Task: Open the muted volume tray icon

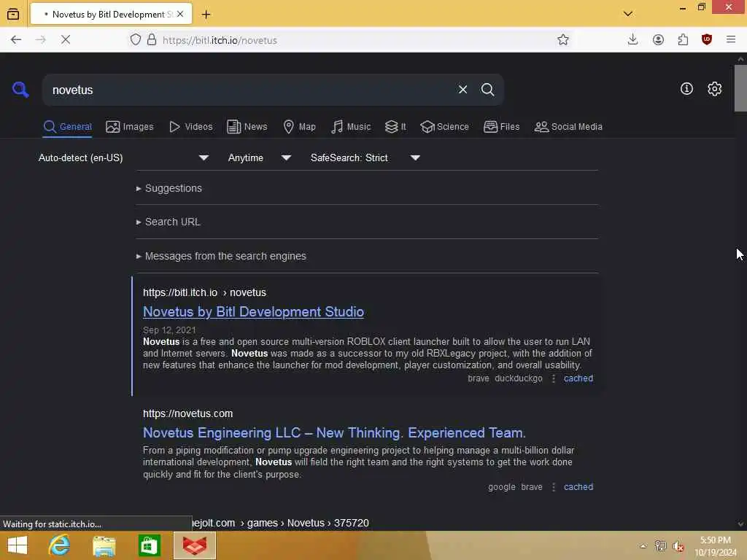Action: point(678,546)
